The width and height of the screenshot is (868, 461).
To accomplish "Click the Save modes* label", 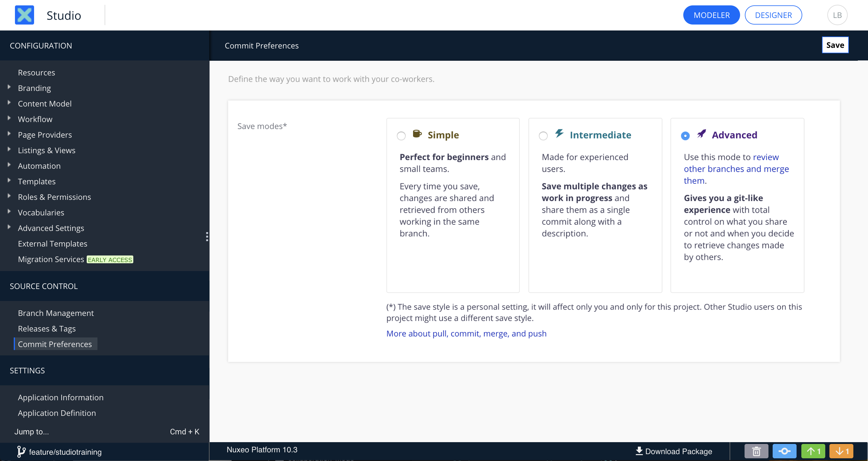I will [x=262, y=126].
